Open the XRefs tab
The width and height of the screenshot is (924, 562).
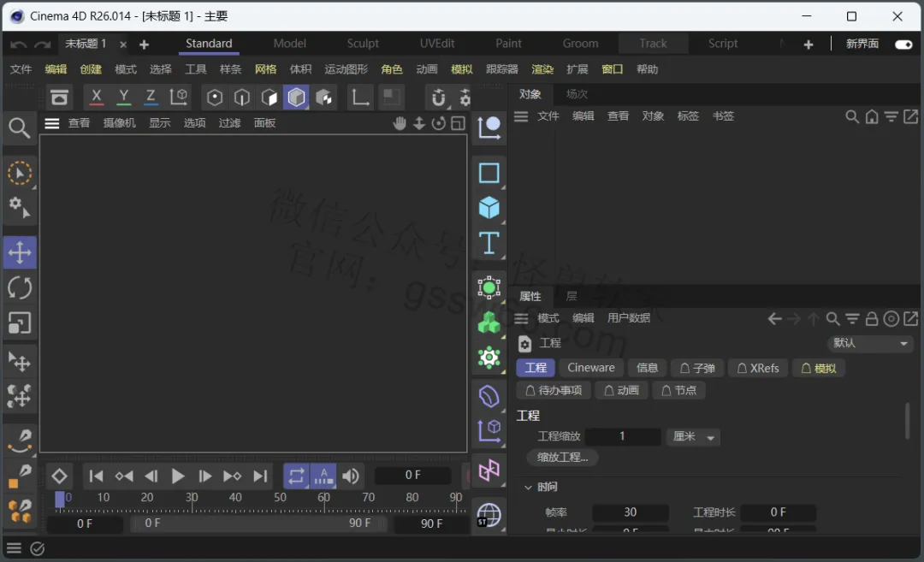pyautogui.click(x=758, y=368)
